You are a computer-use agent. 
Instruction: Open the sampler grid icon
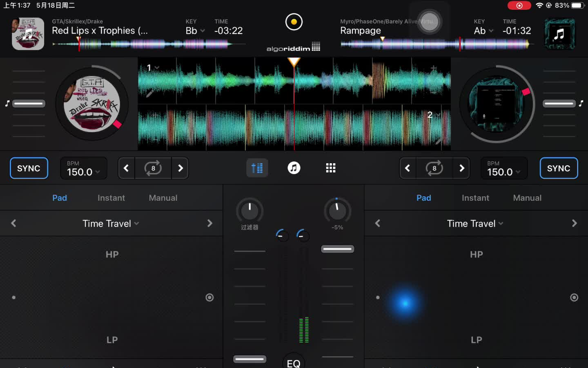[x=331, y=168]
